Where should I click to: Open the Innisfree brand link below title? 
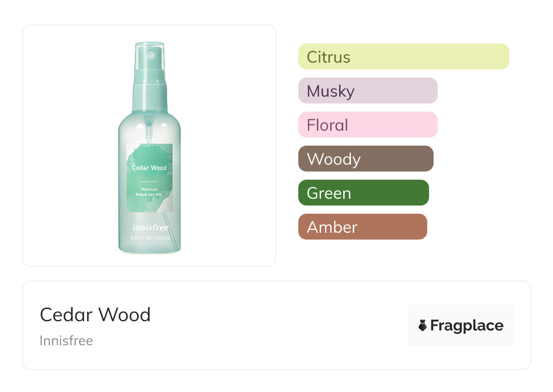(66, 340)
